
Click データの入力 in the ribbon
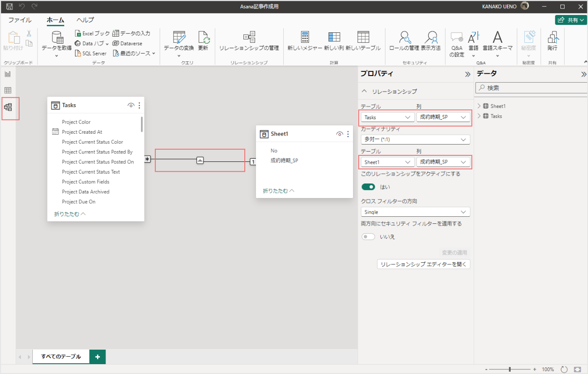point(131,33)
